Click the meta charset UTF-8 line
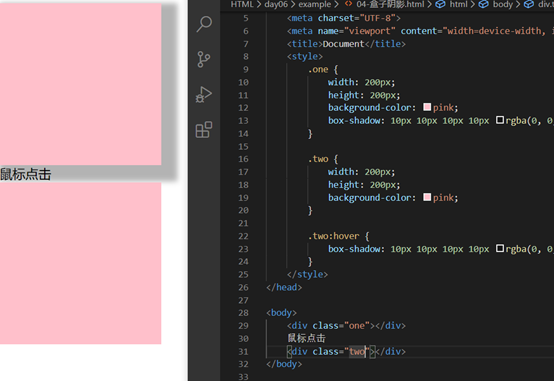This screenshot has width=554, height=381. point(344,18)
